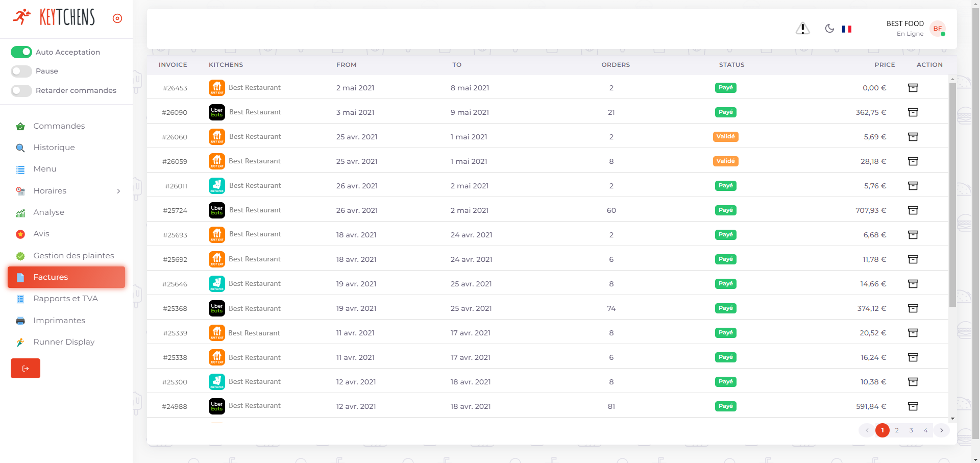
Task: Turn on Retarder commandes switch
Action: (x=21, y=90)
